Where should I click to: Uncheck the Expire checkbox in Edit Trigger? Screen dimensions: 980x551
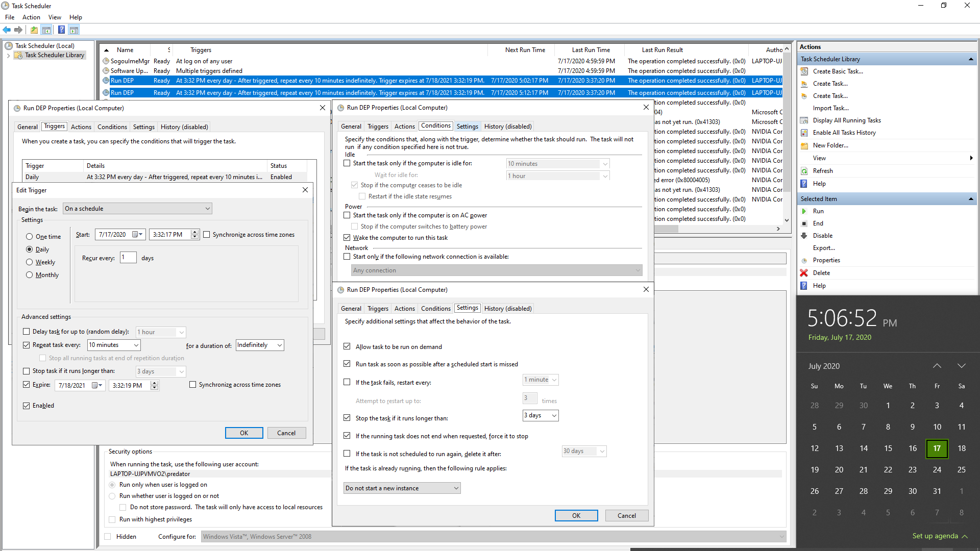click(27, 385)
